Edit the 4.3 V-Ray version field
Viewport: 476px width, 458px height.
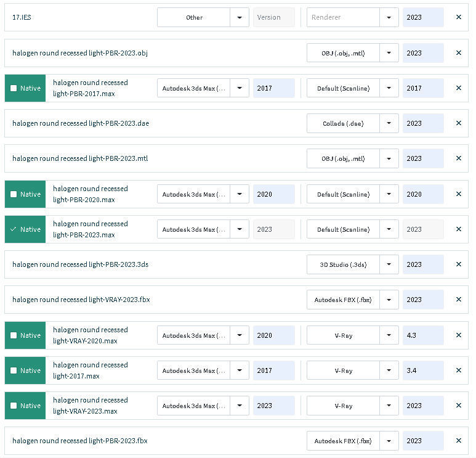coord(423,335)
